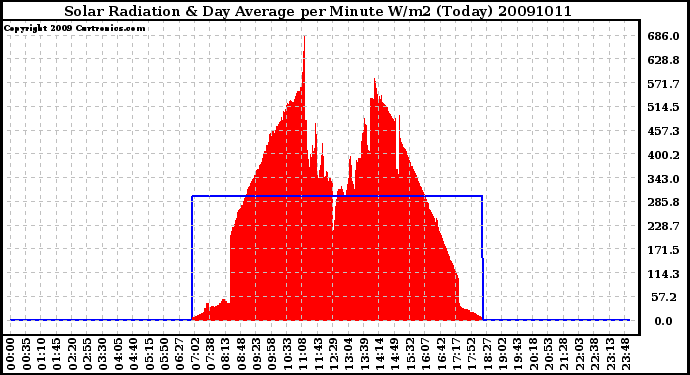Click the 228.7 y-axis value
Viewport: 690px width, 375px height.
pyautogui.click(x=663, y=226)
